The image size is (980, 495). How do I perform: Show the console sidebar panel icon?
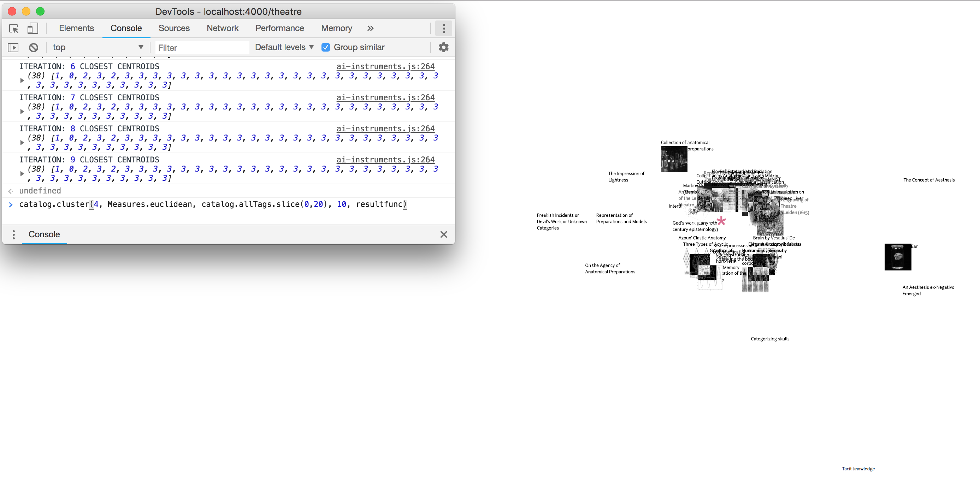coord(13,48)
